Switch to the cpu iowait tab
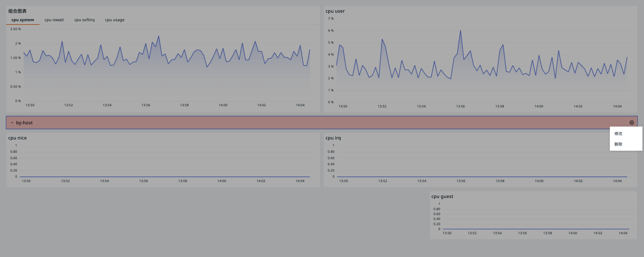 [x=54, y=20]
